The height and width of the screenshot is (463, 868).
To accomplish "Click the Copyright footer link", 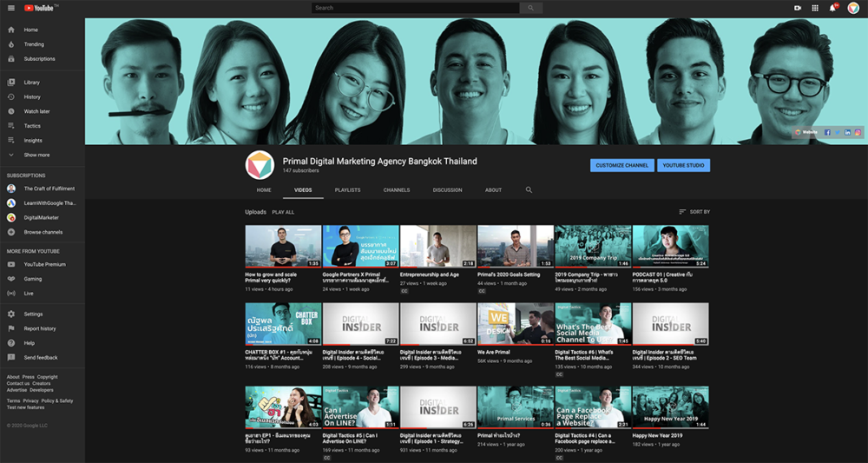I will [48, 377].
